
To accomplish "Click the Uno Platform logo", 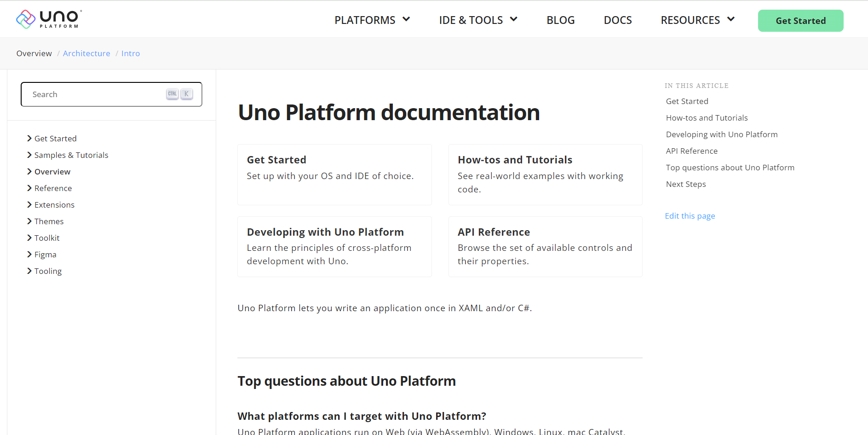I will click(49, 19).
